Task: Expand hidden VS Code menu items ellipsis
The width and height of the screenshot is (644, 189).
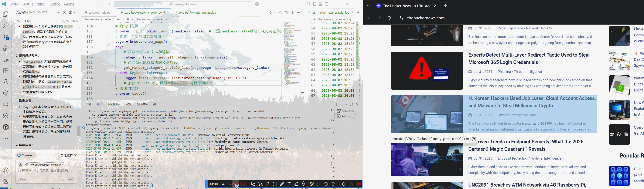Action: pyautogui.click(x=80, y=4)
